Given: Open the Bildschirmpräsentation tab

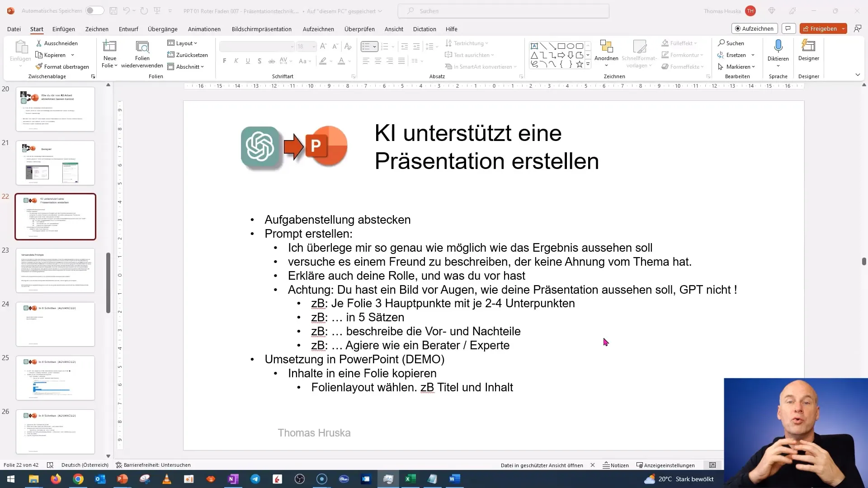Looking at the screenshot, I should pos(262,29).
